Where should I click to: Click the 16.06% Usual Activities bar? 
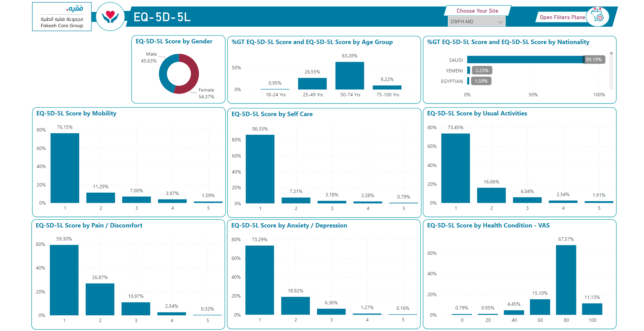coord(491,195)
